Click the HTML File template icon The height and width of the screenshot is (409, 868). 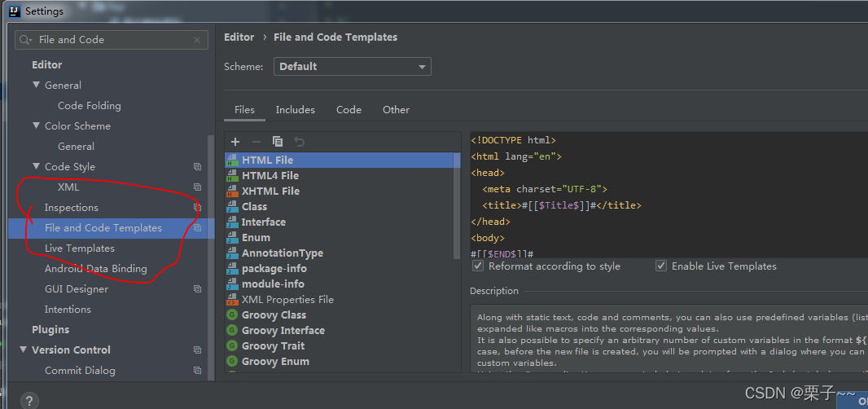click(232, 161)
